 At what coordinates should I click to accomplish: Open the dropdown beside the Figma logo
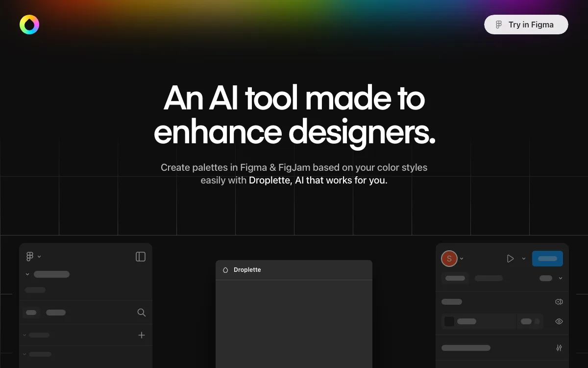point(40,257)
